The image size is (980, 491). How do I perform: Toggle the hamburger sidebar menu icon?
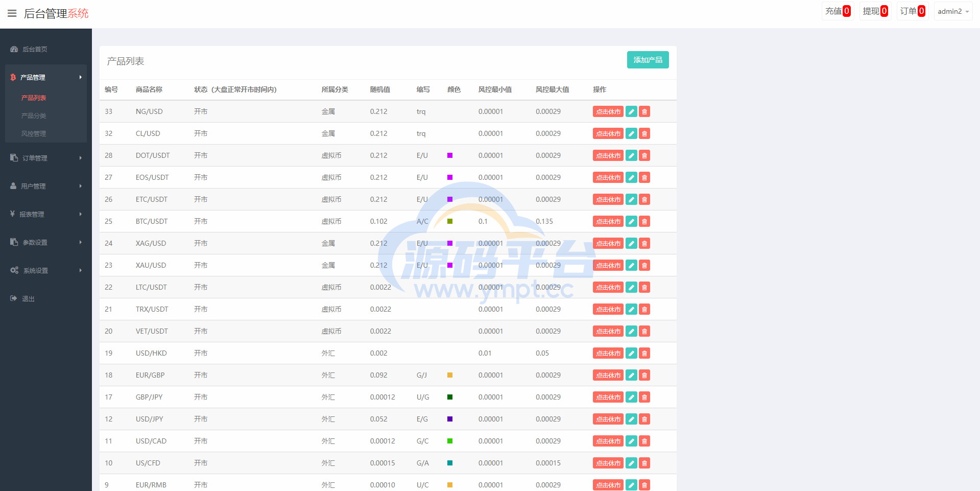click(12, 13)
